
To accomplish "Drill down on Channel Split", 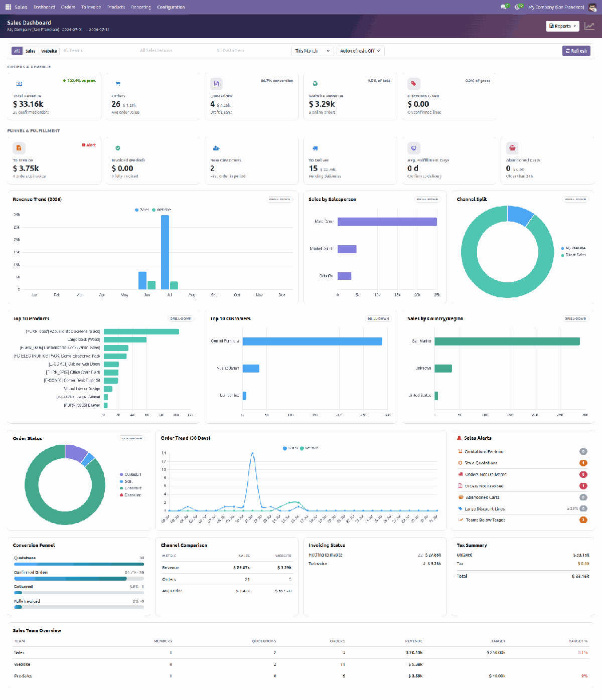I will coord(575,199).
